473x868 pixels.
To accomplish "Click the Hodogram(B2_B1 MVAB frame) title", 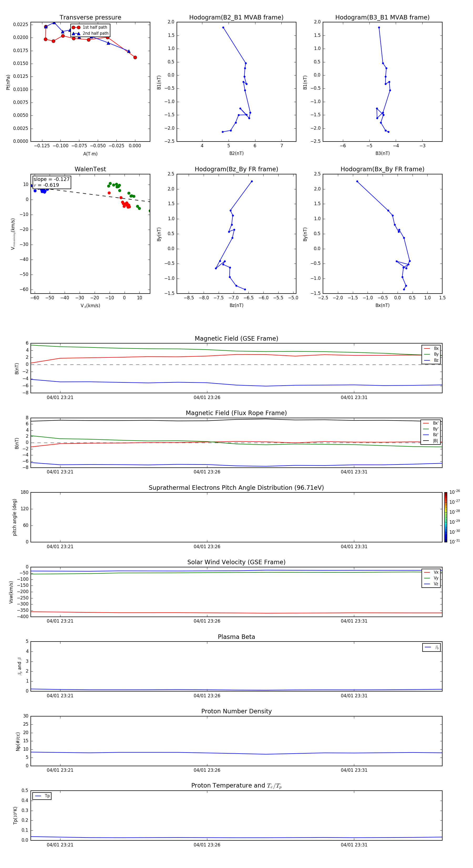I will pos(236,18).
